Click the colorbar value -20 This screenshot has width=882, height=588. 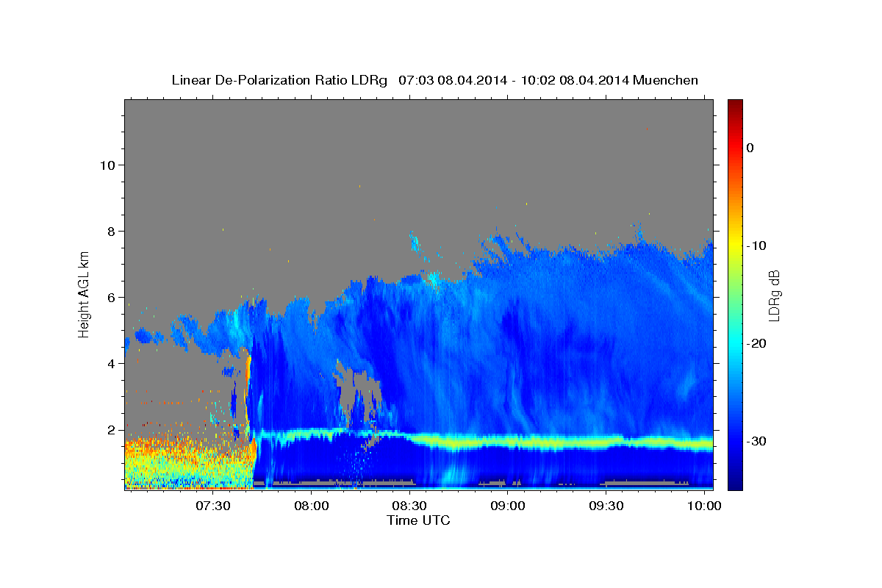(757, 343)
